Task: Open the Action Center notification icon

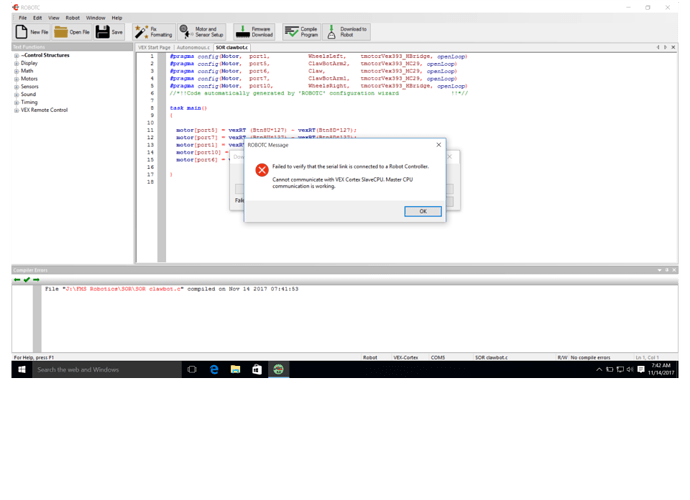Action: (x=641, y=370)
